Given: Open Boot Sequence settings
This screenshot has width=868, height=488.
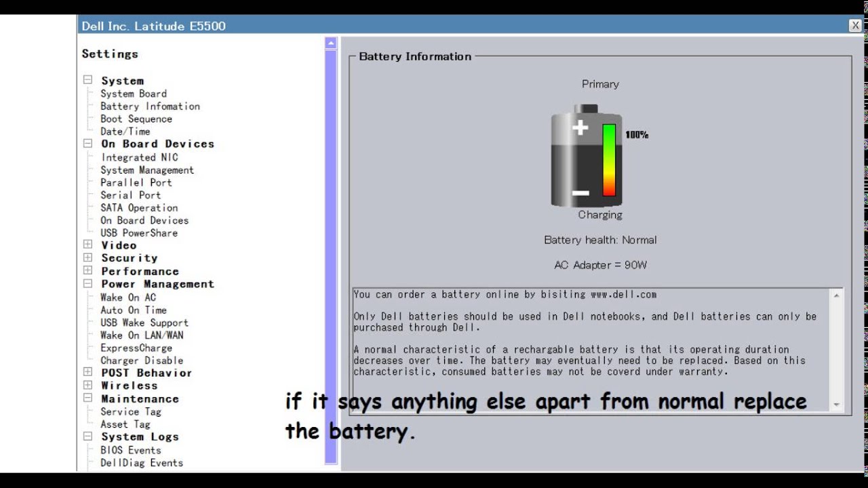Looking at the screenshot, I should point(136,119).
